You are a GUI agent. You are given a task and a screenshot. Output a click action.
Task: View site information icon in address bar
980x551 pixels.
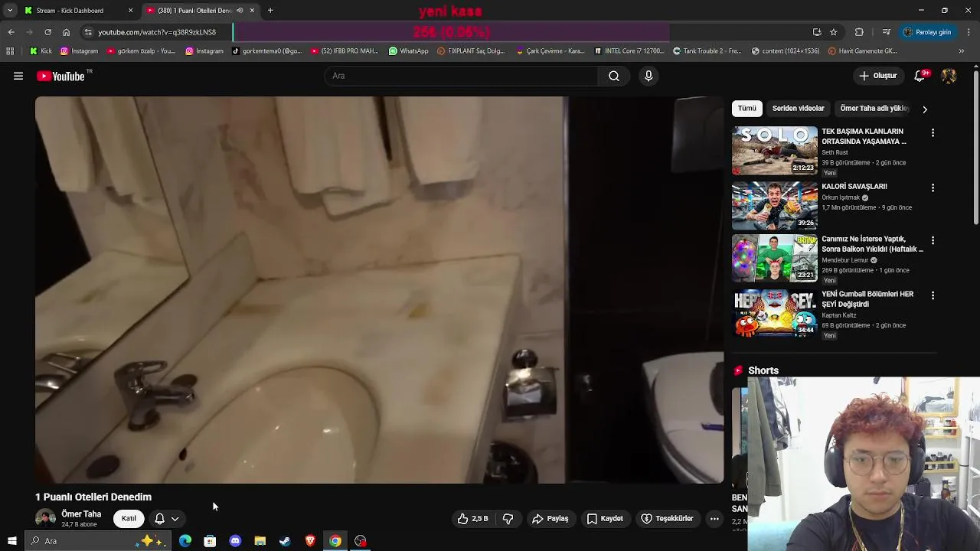pos(88,32)
